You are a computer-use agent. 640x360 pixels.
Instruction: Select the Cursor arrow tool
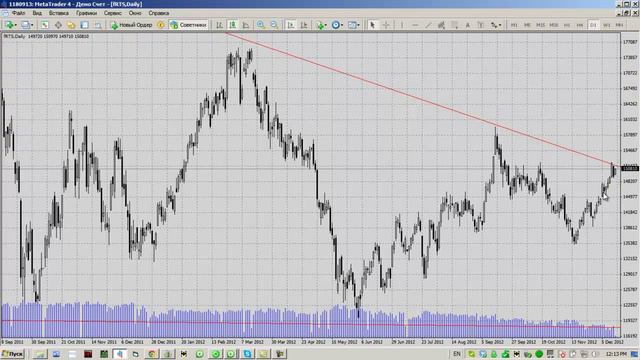(372, 25)
